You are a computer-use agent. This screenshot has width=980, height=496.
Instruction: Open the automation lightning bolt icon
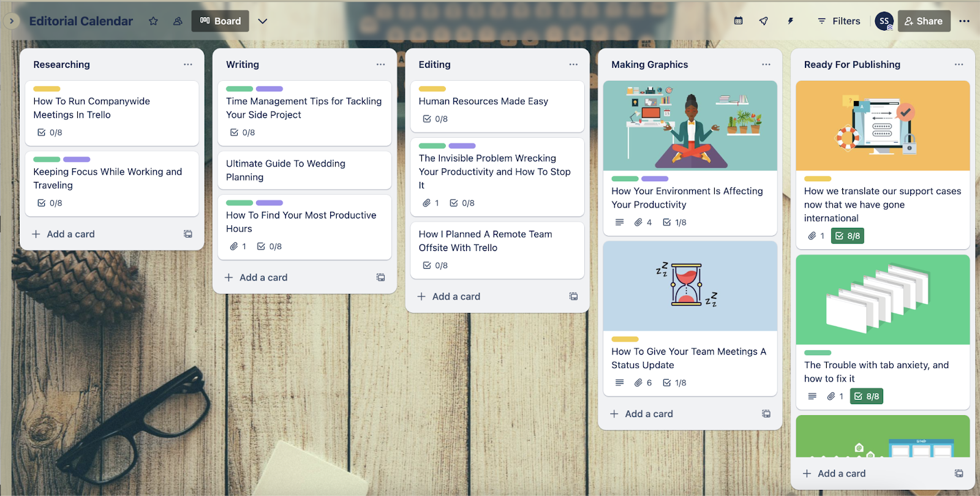click(790, 21)
